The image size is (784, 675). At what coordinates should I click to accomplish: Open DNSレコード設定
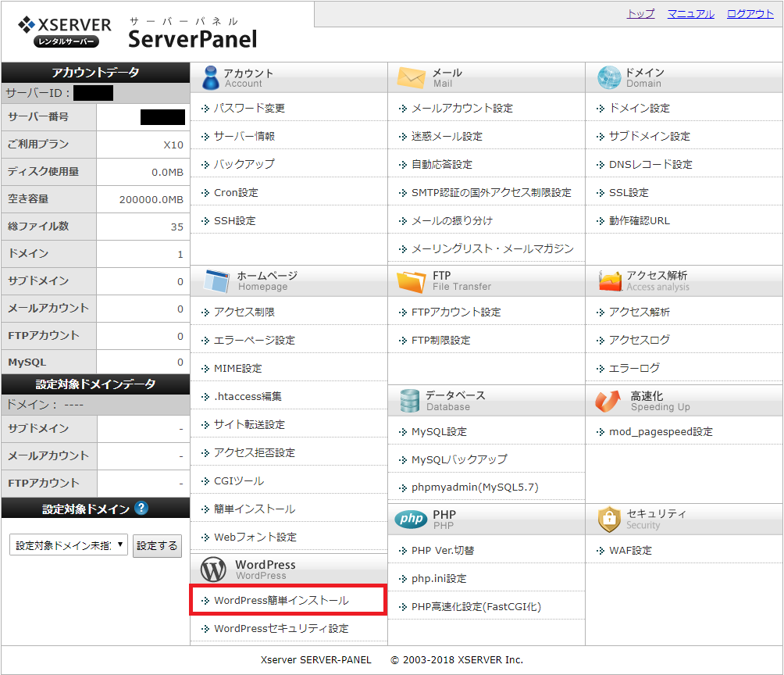[650, 164]
